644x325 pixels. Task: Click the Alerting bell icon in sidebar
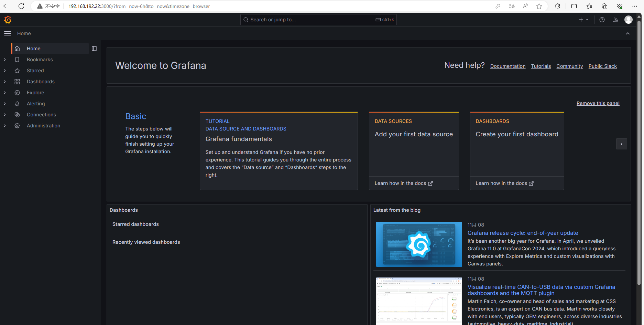pos(17,104)
